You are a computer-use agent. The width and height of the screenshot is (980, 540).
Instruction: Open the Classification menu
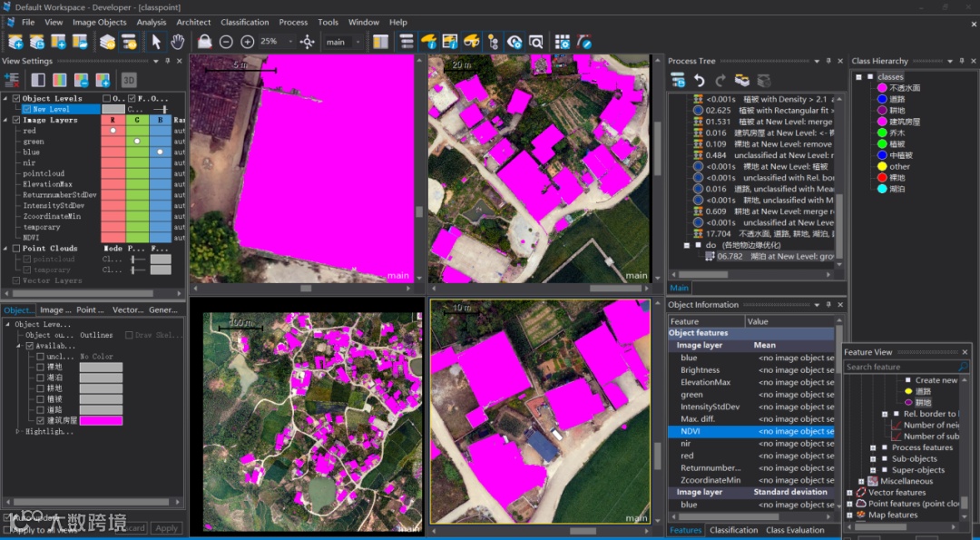(245, 22)
